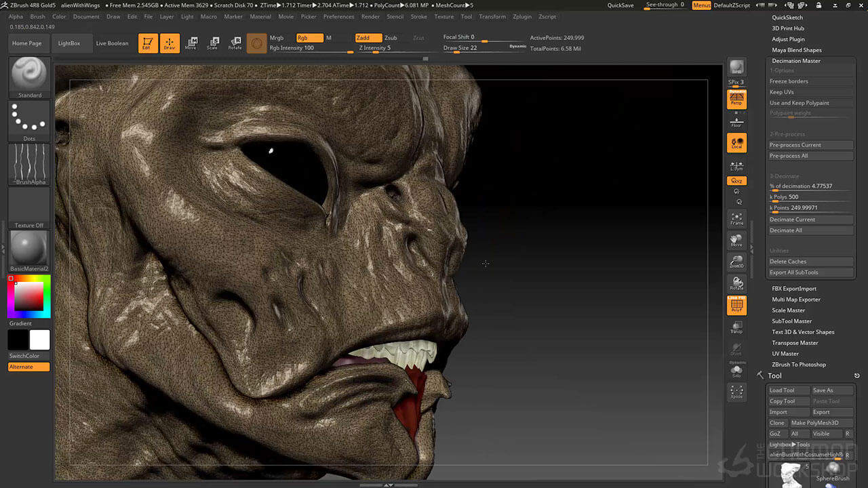The height and width of the screenshot is (488, 868).
Task: Click the BPR render icon
Action: (x=736, y=67)
